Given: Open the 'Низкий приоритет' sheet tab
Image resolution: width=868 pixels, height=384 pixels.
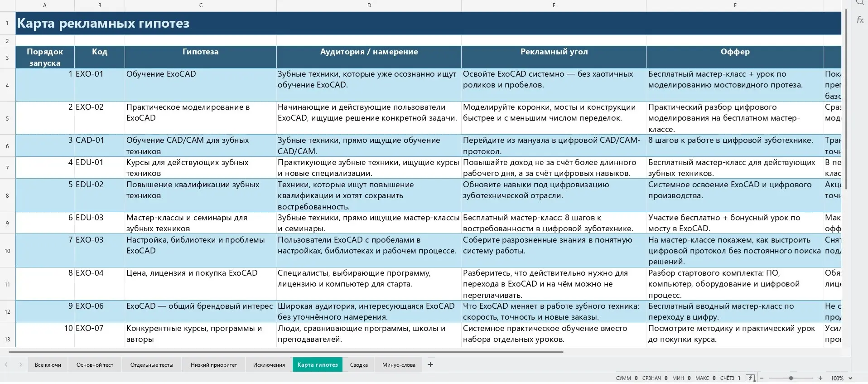Looking at the screenshot, I should (x=214, y=365).
